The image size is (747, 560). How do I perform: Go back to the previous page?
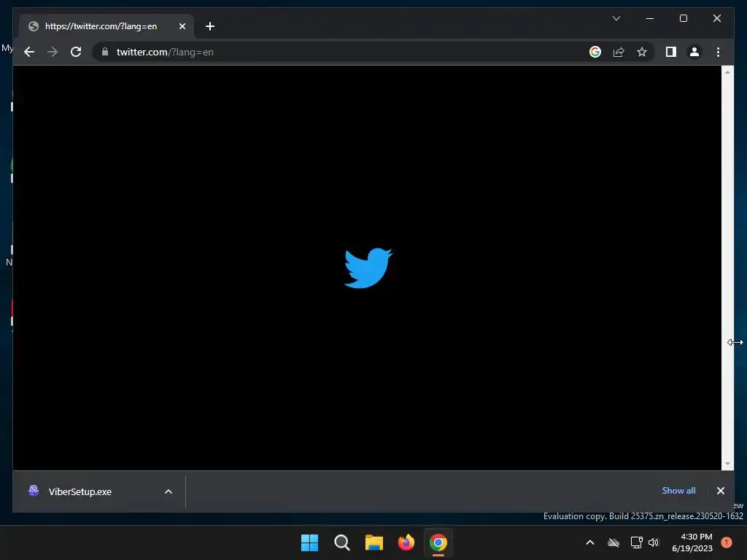click(29, 52)
